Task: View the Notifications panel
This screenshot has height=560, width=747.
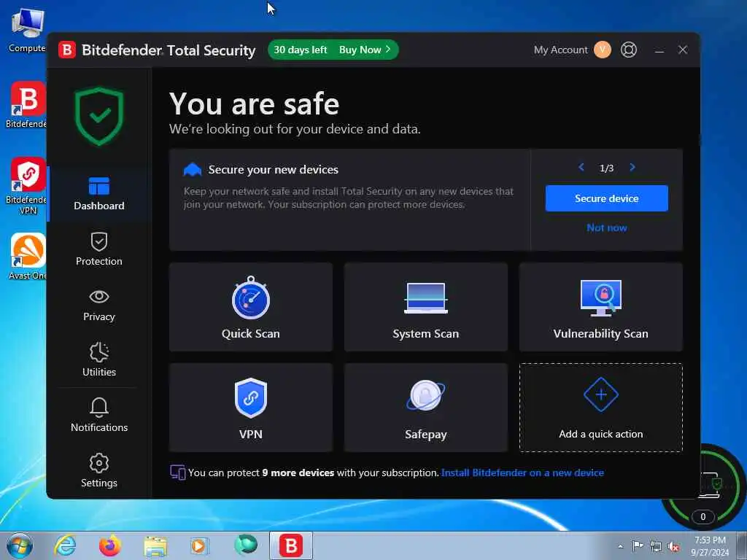Action: tap(99, 415)
